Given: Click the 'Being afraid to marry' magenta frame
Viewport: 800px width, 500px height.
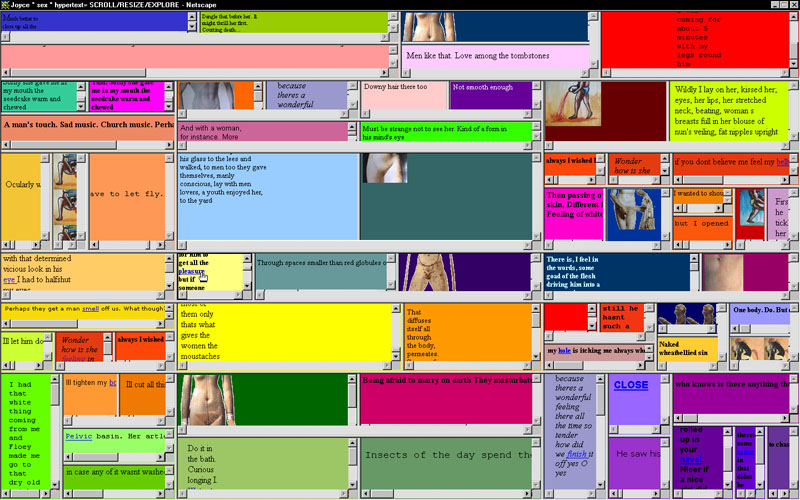Looking at the screenshot, I should (445, 400).
